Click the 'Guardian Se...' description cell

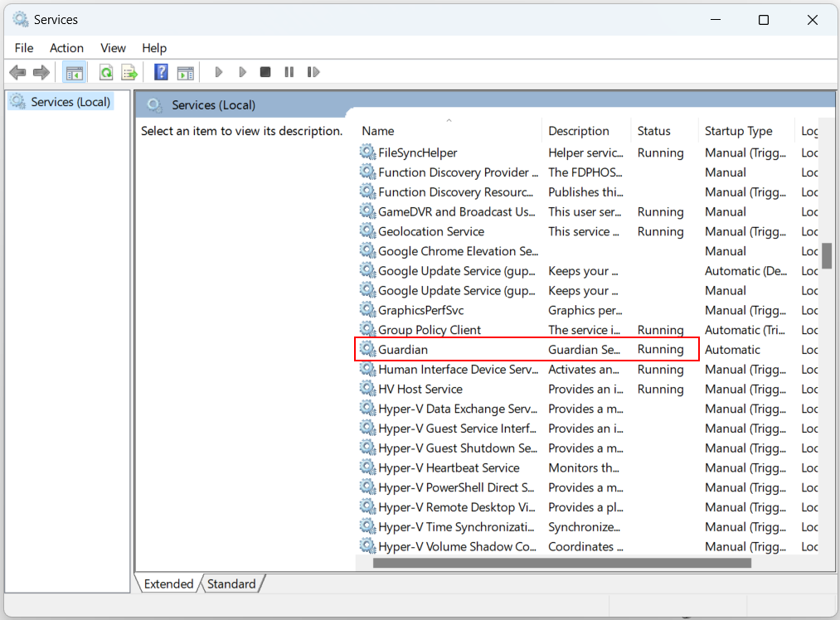(x=584, y=350)
